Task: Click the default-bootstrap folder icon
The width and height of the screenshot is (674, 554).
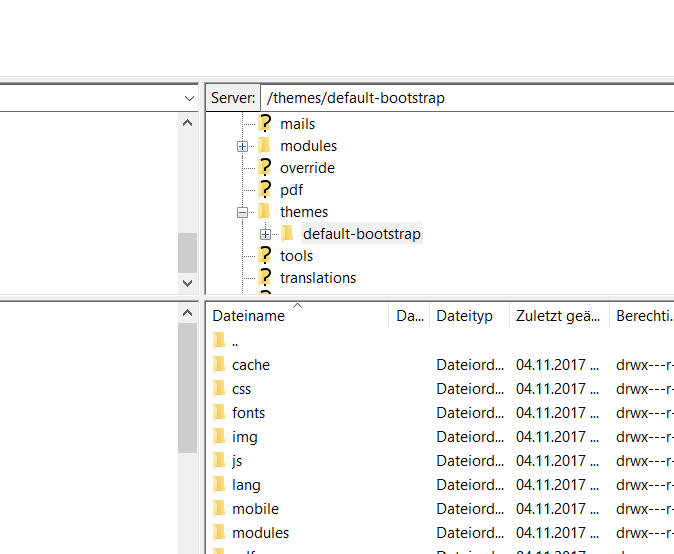Action: point(287,233)
